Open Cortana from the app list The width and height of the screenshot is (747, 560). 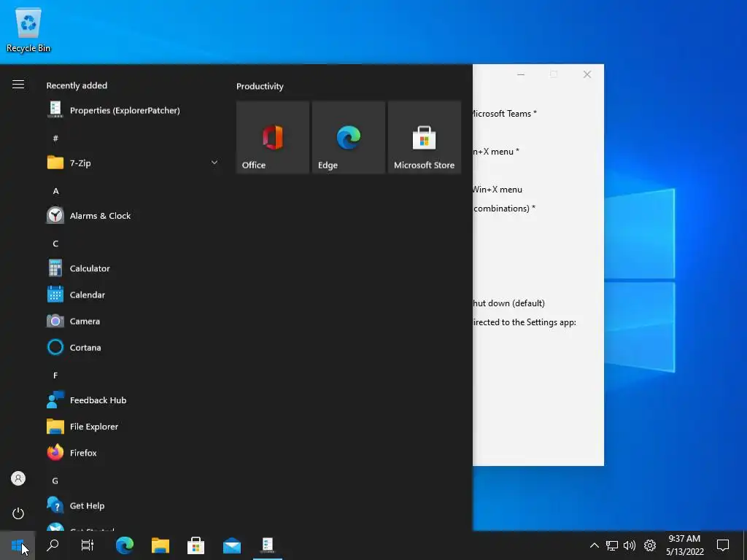click(133, 348)
